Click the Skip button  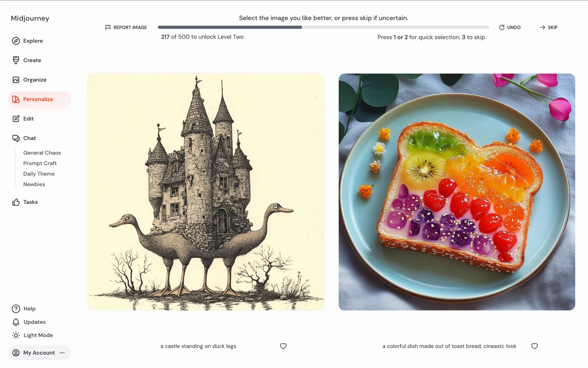tap(548, 27)
